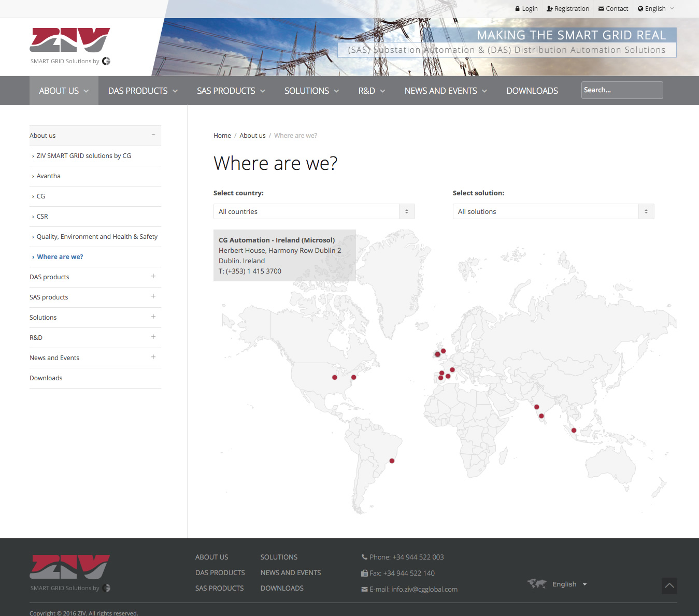Click the Login lock icon
699x616 pixels.
pyautogui.click(x=517, y=9)
